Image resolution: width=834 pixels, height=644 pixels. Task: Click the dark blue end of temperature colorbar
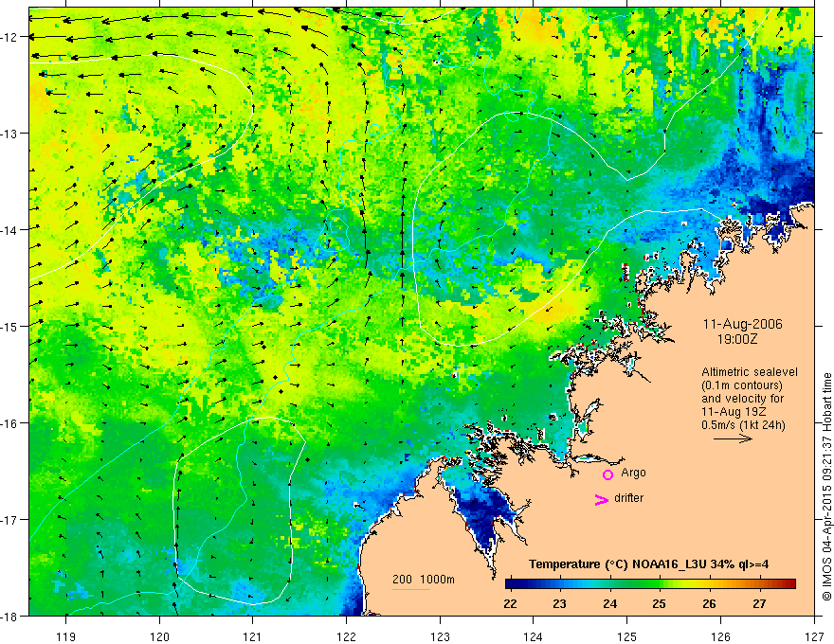512,584
